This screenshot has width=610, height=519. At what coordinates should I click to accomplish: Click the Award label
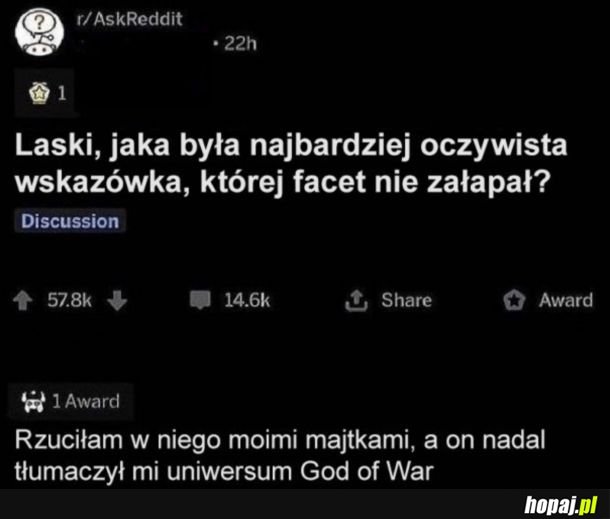(566, 300)
